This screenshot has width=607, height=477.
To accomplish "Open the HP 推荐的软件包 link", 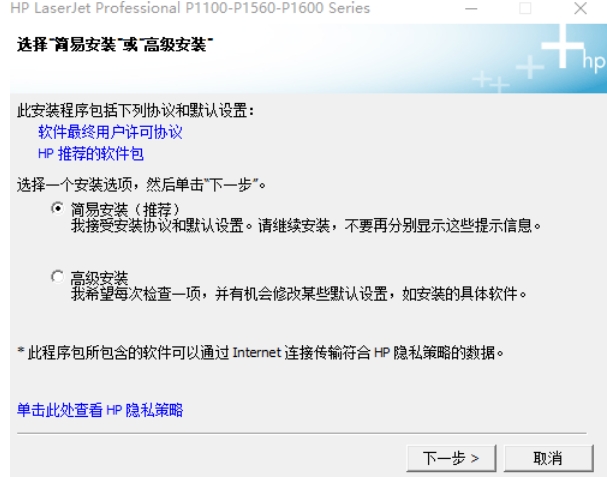I will (x=91, y=154).
